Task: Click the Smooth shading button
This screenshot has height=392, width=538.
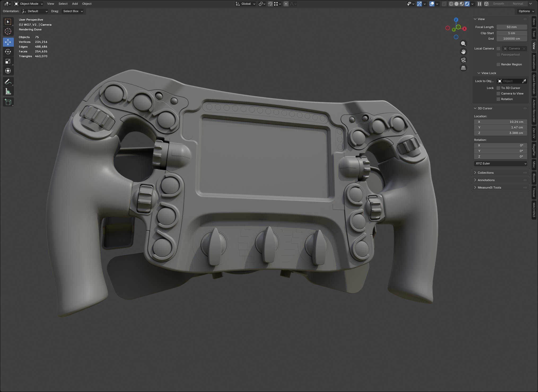Action: click(x=498, y=4)
